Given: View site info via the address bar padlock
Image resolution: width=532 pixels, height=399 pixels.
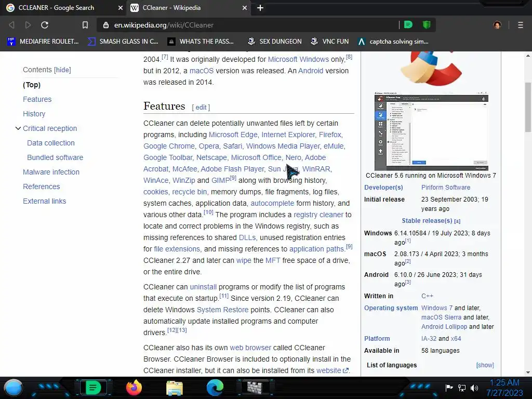Looking at the screenshot, I should tap(106, 25).
